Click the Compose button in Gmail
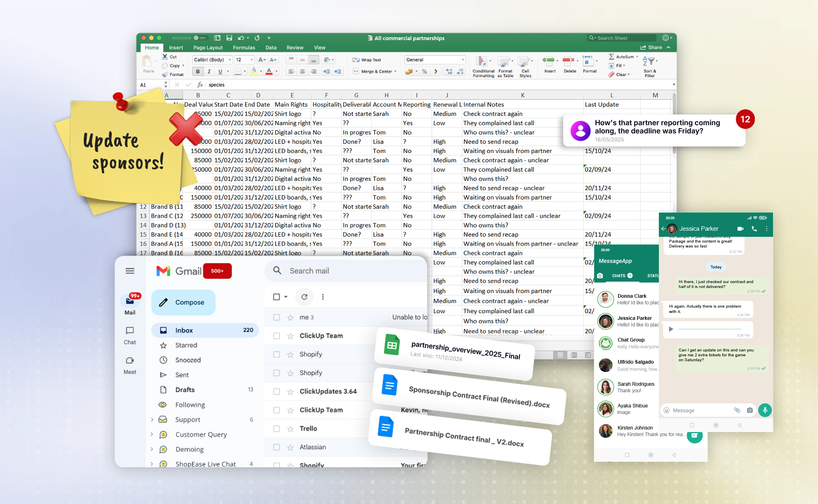This screenshot has height=504, width=818. click(183, 302)
